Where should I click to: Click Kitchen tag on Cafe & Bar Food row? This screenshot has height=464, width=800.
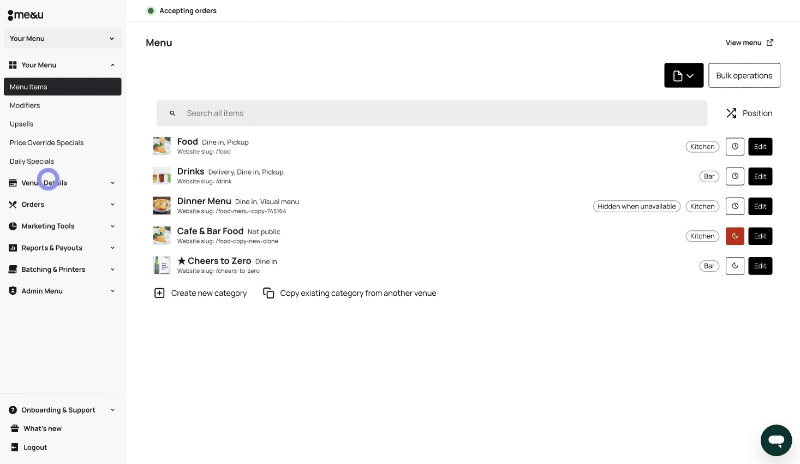tap(702, 236)
